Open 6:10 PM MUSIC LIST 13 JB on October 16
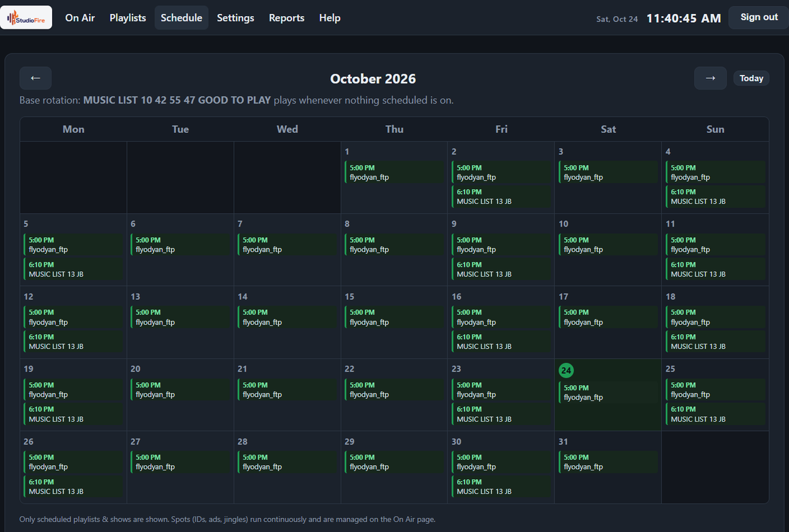Screen dimensions: 789x532 click(501, 342)
